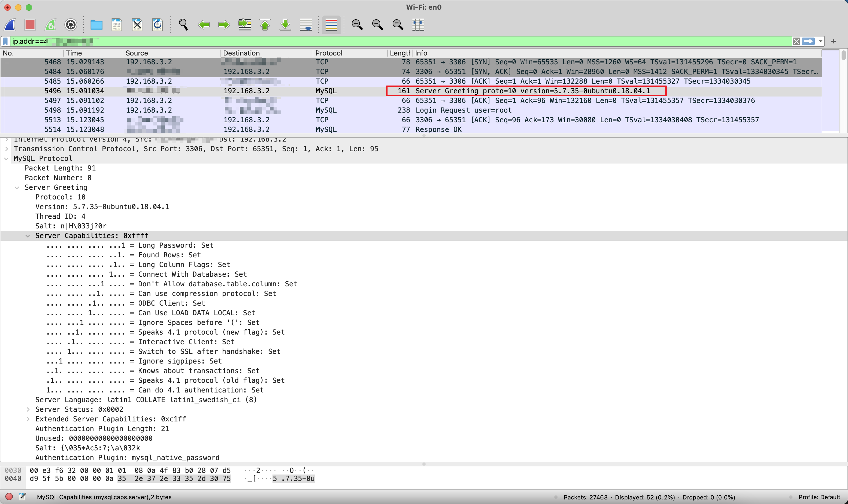Close the capture file icon
This screenshot has width=848, height=504.
pyautogui.click(x=137, y=24)
